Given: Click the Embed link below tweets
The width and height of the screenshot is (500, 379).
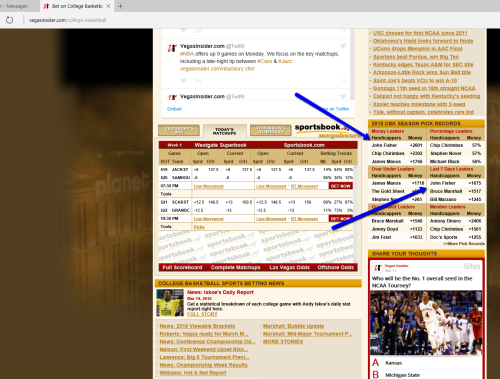Looking at the screenshot, I should point(174,109).
